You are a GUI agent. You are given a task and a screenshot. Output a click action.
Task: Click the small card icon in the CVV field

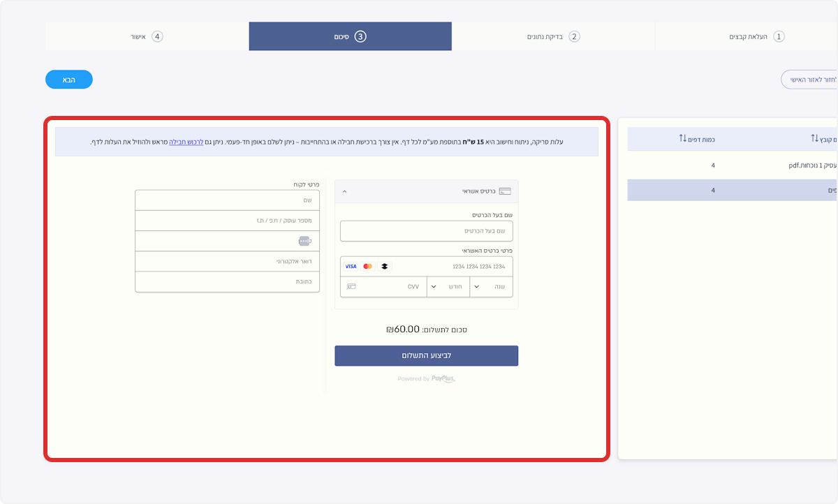coord(351,286)
